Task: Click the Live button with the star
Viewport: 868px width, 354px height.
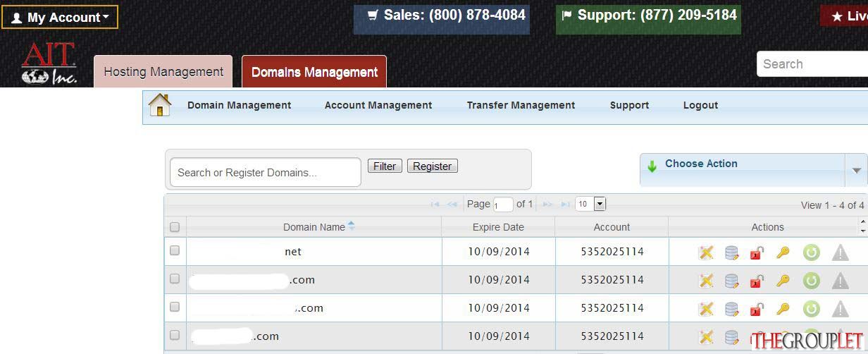Action: click(845, 16)
